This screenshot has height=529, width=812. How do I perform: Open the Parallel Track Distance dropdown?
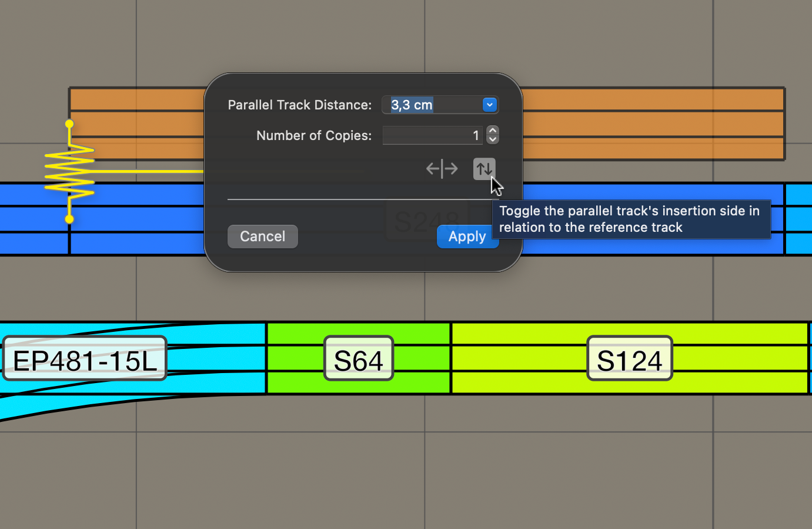click(489, 105)
